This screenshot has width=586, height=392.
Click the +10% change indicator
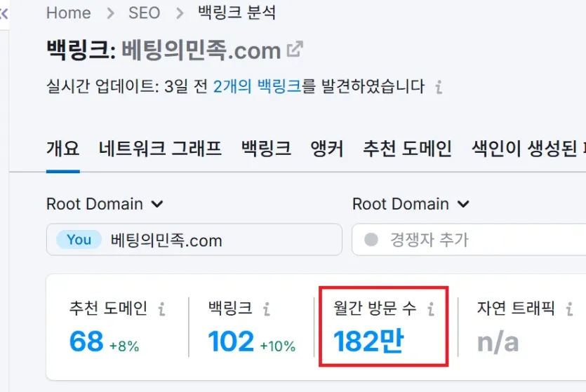[x=278, y=346]
